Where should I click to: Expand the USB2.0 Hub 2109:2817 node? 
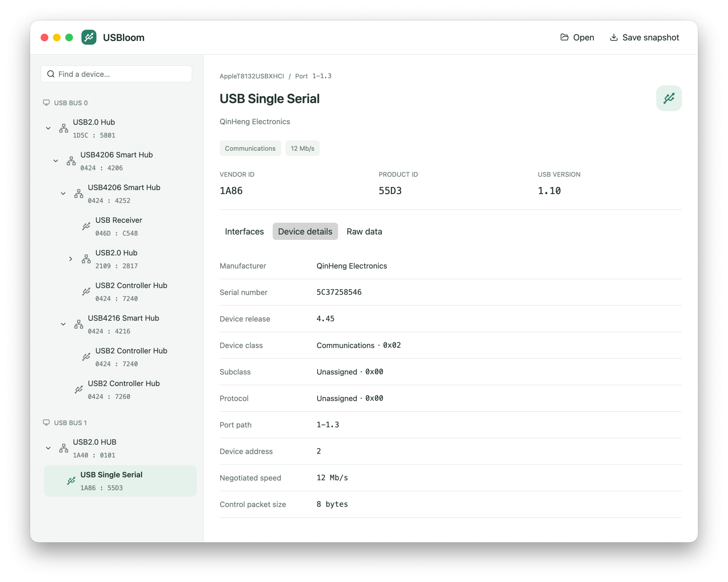[x=71, y=259]
